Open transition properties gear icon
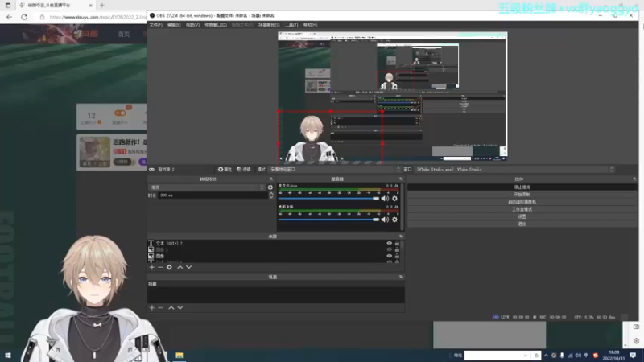The image size is (644, 362). (270, 187)
